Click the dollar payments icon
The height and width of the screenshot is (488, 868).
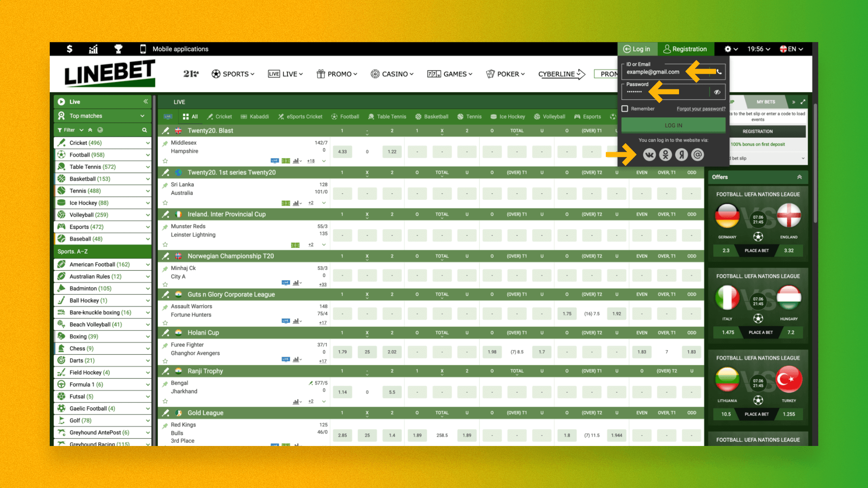click(x=69, y=49)
